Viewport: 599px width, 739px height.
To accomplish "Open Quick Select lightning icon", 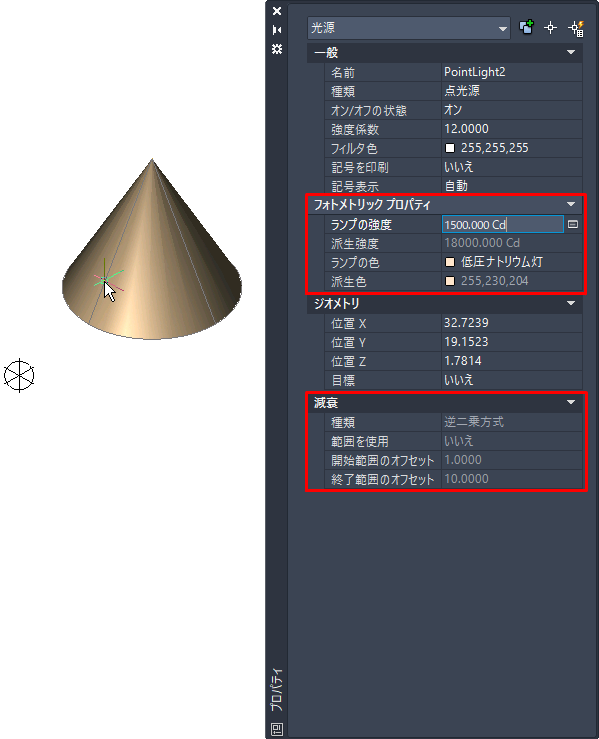I will [576, 28].
